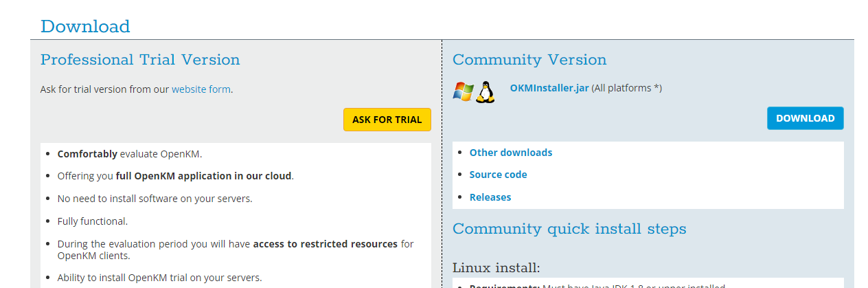Open the Releases link
868x288 pixels.
click(x=490, y=197)
